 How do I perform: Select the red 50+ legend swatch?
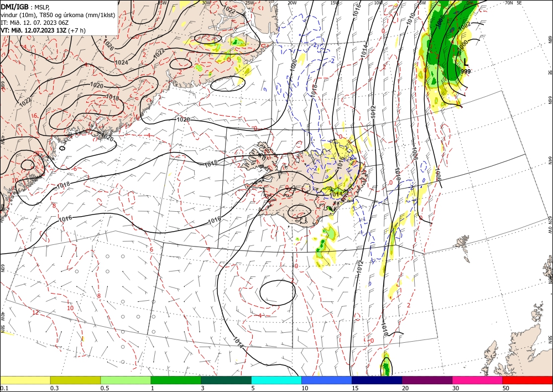(528, 380)
